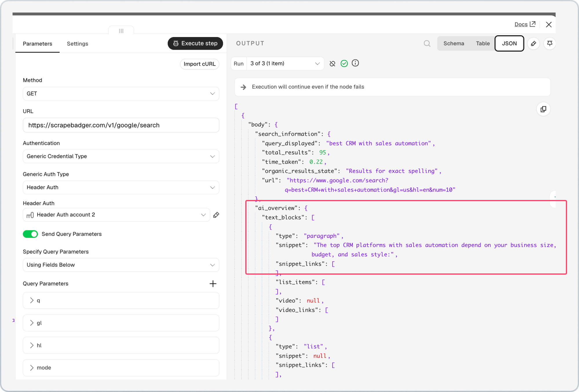Click the Import cURL button
This screenshot has width=579, height=392.
pos(200,64)
